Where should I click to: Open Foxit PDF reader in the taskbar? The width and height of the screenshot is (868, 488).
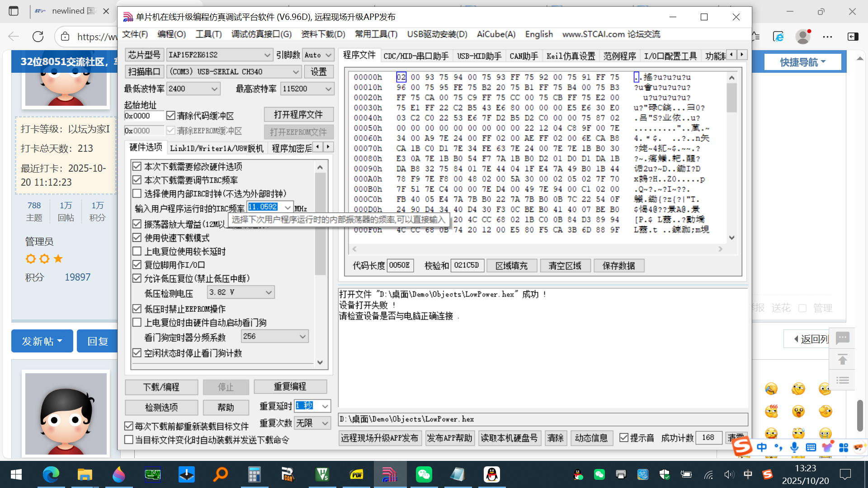(x=356, y=474)
